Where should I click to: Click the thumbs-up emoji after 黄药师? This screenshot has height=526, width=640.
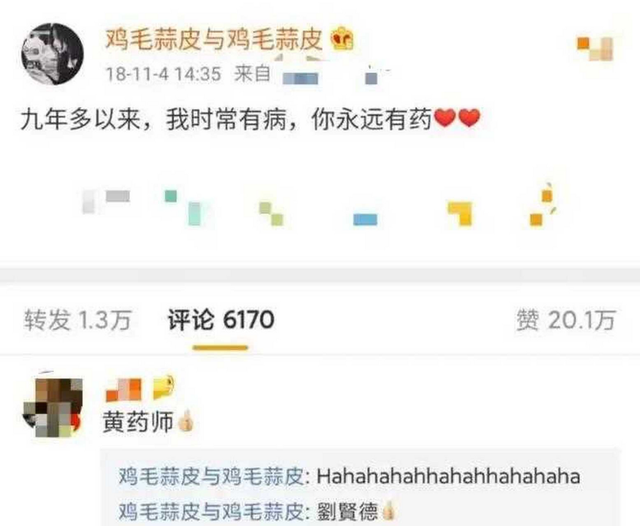click(x=186, y=422)
